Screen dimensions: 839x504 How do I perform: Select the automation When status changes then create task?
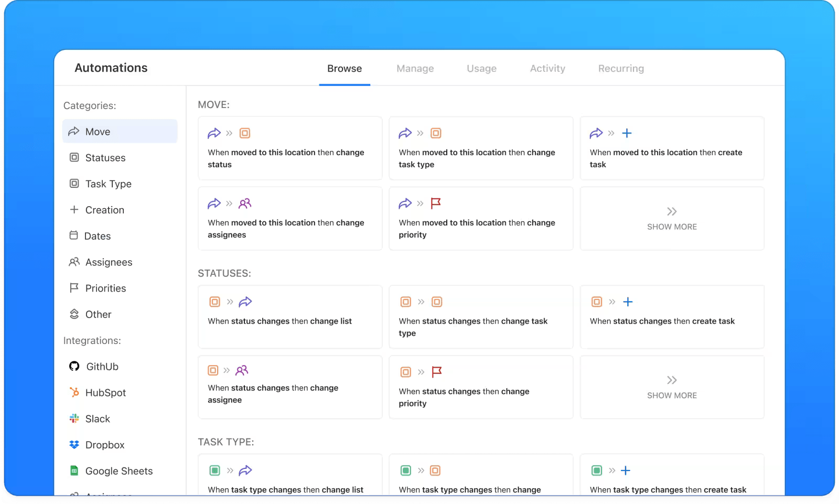tap(672, 317)
